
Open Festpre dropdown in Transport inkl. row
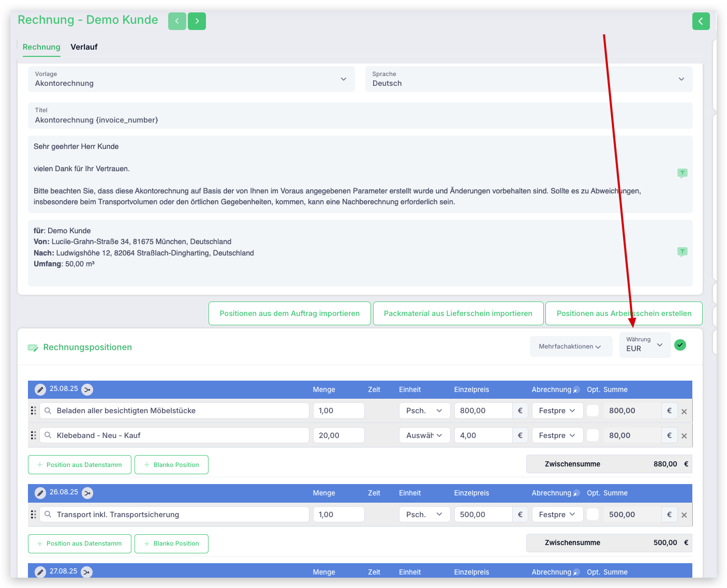coord(557,515)
